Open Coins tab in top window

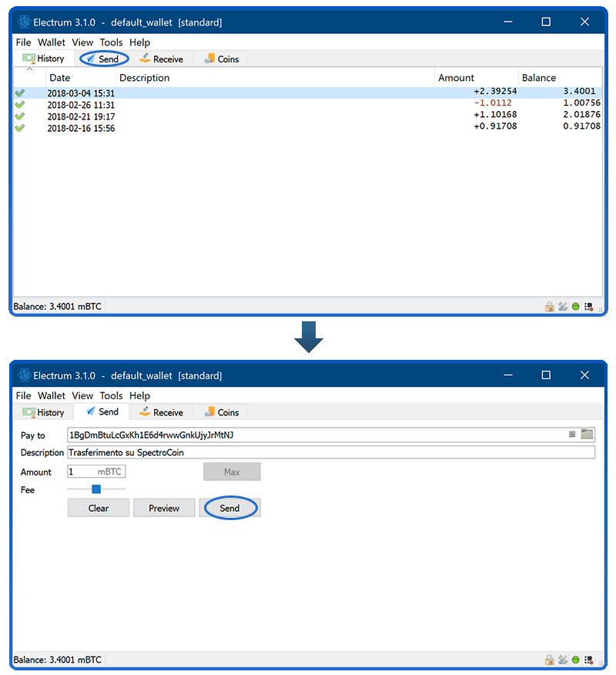(x=222, y=59)
